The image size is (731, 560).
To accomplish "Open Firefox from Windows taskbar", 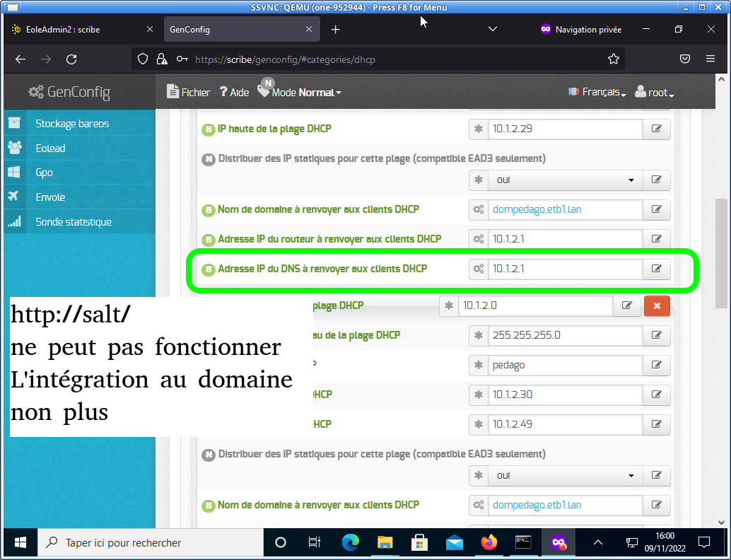I will coord(489,542).
